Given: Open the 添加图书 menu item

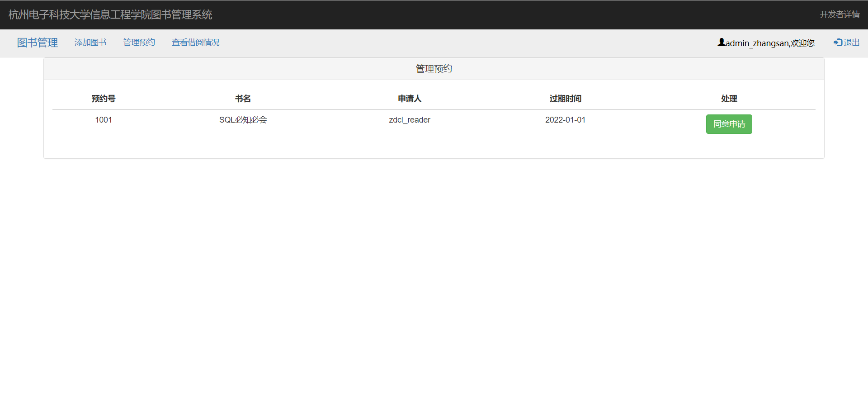Looking at the screenshot, I should click(90, 43).
